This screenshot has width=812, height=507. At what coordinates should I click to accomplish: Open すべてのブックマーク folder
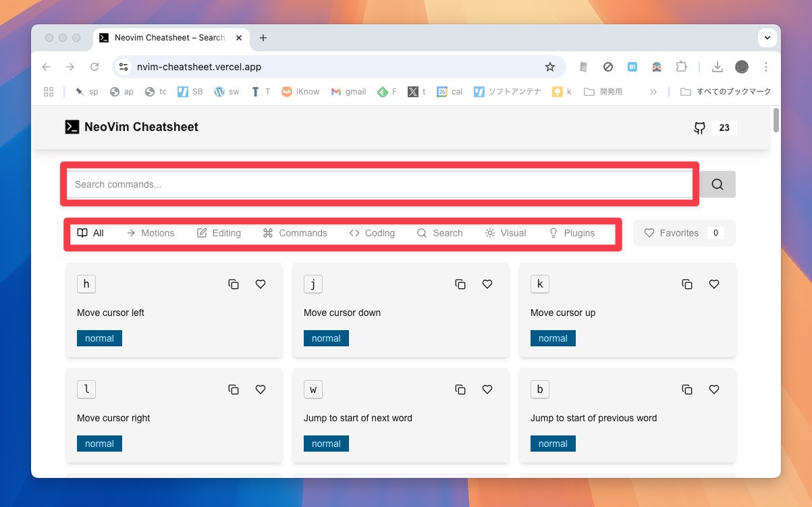click(x=726, y=92)
